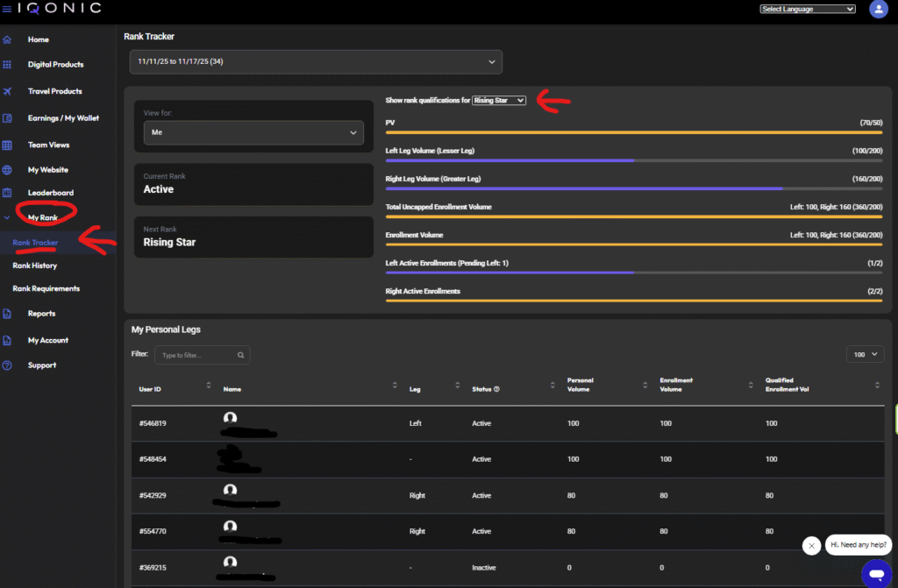The image size is (898, 588).
Task: Open the 11/11/25 to 11/17/25 date dropdown
Action: 314,61
